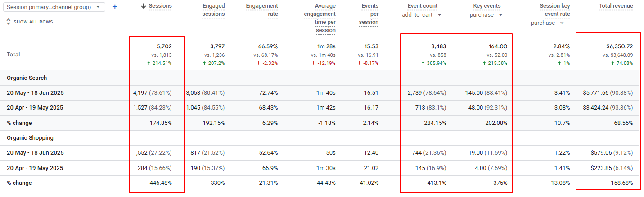Viewport: 644px width, 197px height.
Task: Click Average engagement time per session header
Action: 319,18
